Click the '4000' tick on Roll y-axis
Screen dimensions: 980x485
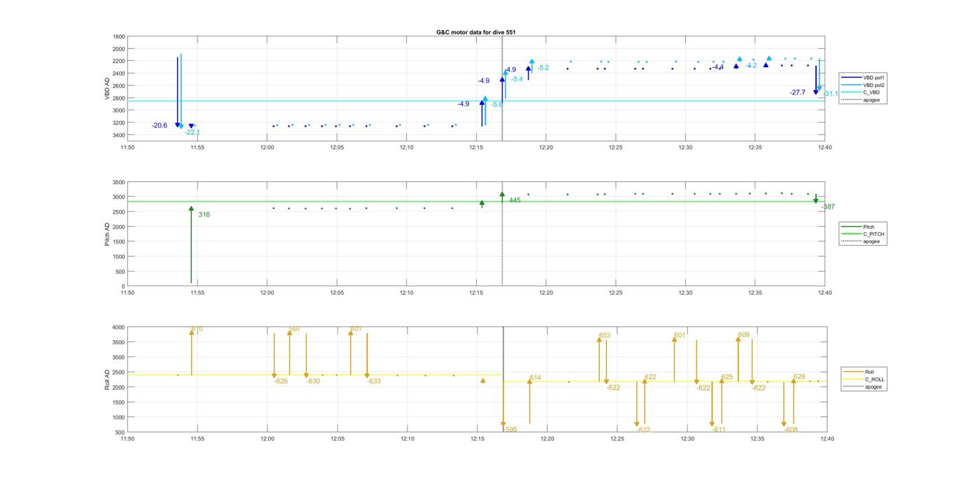tap(119, 328)
